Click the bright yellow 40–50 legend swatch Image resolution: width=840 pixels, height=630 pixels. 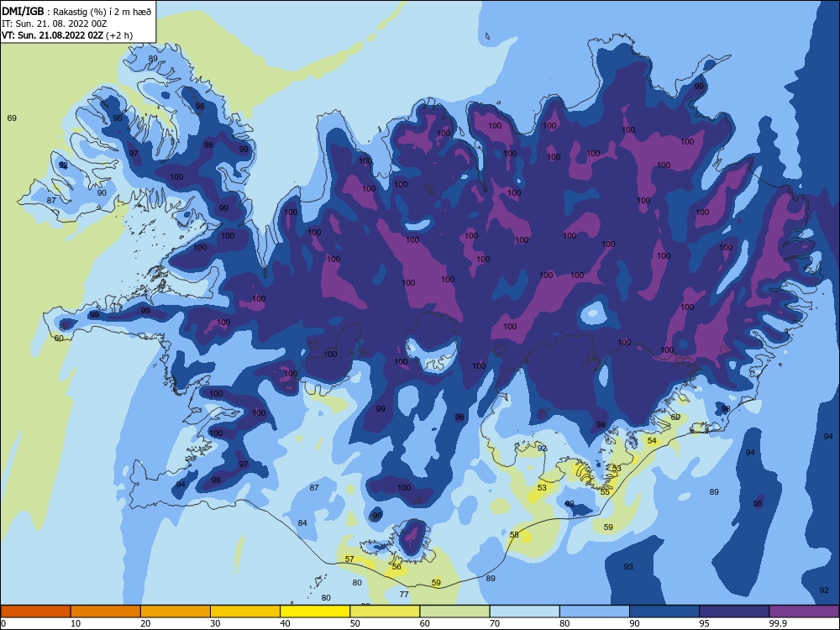pyautogui.click(x=315, y=612)
